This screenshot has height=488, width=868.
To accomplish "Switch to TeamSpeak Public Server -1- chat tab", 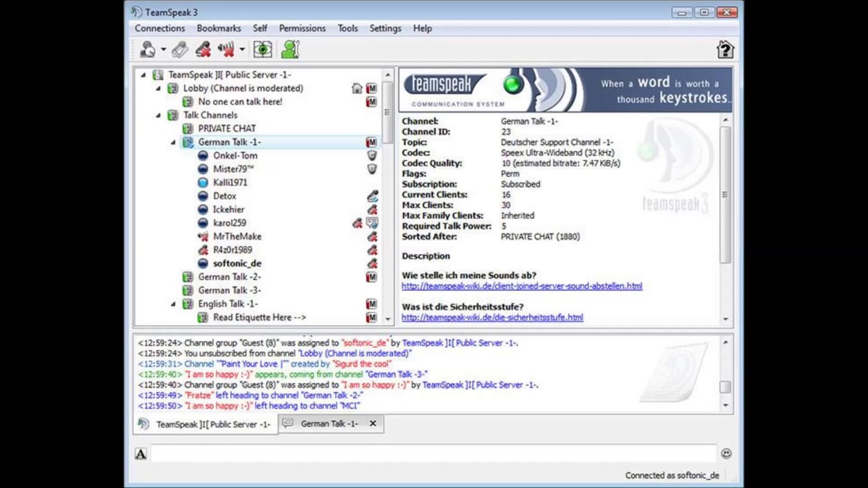I will (x=205, y=424).
